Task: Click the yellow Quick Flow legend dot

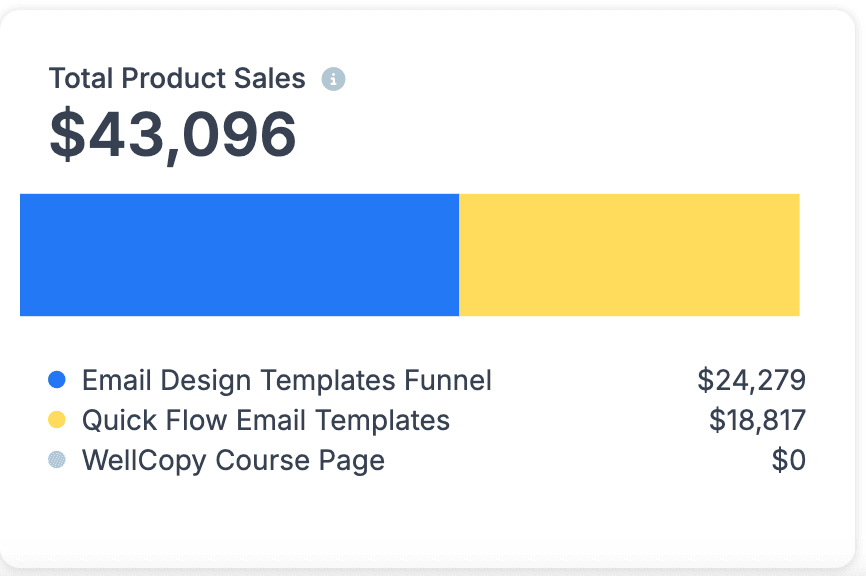Action: pos(57,420)
